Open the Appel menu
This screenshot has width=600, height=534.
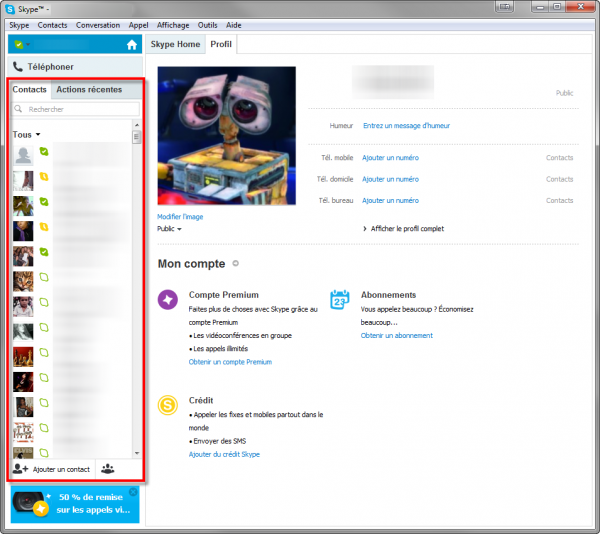139,25
